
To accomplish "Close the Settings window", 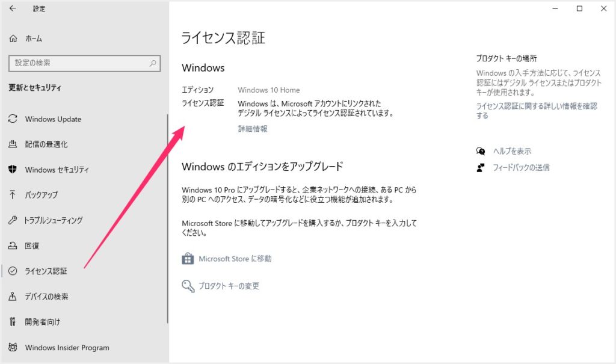I will pos(604,8).
